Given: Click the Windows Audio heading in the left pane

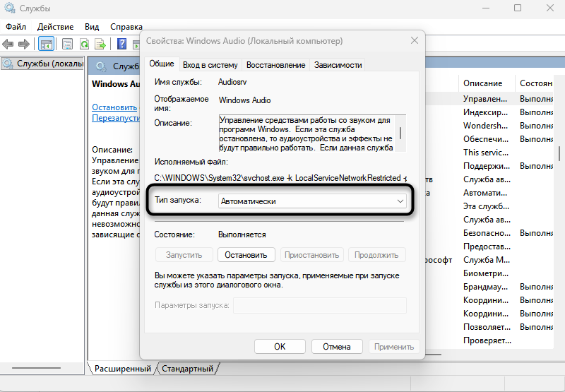Looking at the screenshot, I should (x=116, y=84).
